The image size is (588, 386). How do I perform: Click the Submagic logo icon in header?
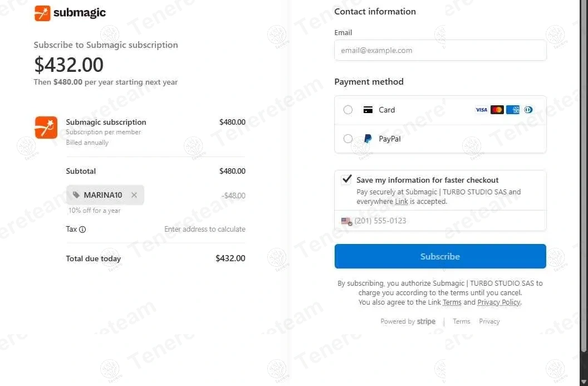point(42,13)
